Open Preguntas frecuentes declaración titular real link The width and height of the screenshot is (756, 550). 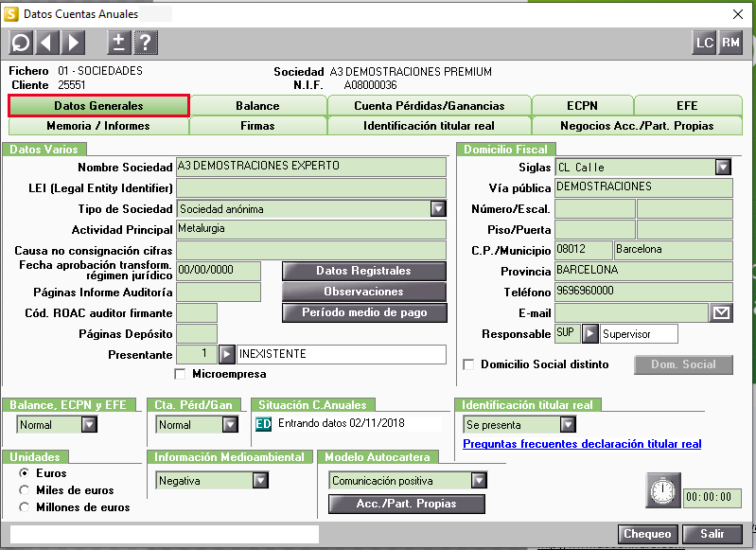(582, 444)
